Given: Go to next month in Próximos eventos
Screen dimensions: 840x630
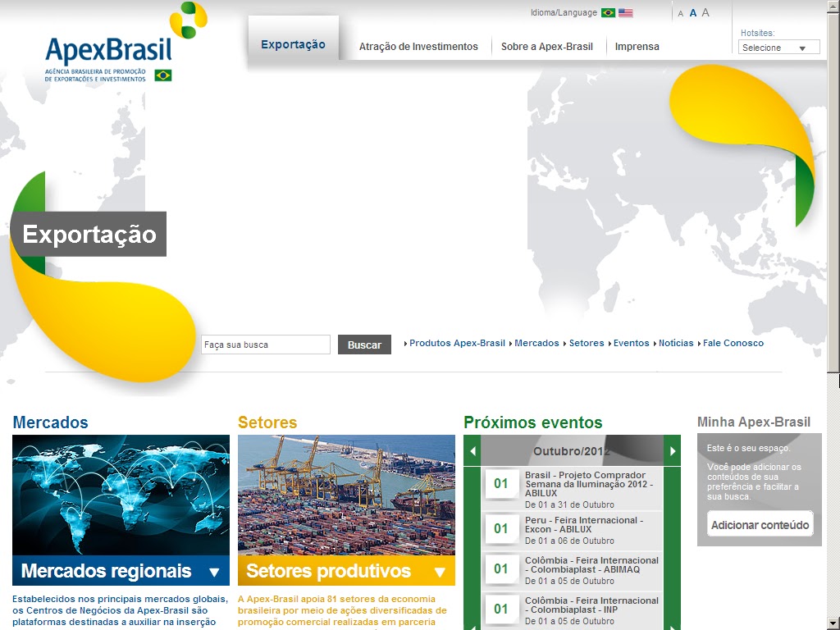Looking at the screenshot, I should point(673,451).
